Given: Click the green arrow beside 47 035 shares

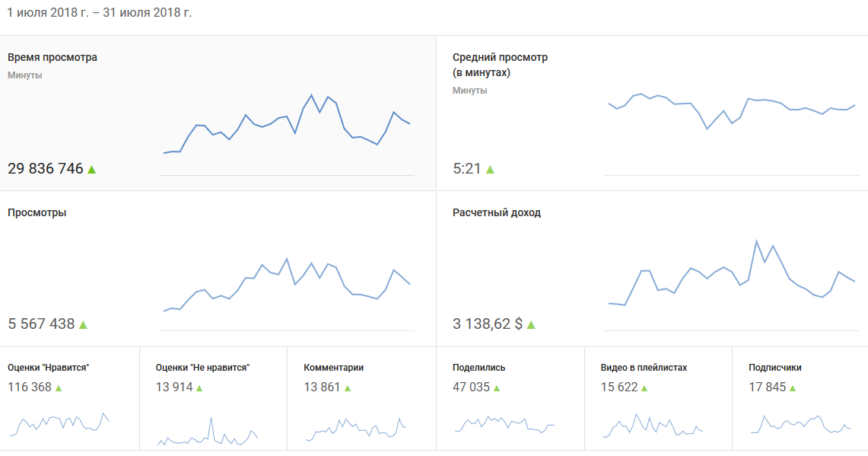Looking at the screenshot, I should pyautogui.click(x=497, y=387).
